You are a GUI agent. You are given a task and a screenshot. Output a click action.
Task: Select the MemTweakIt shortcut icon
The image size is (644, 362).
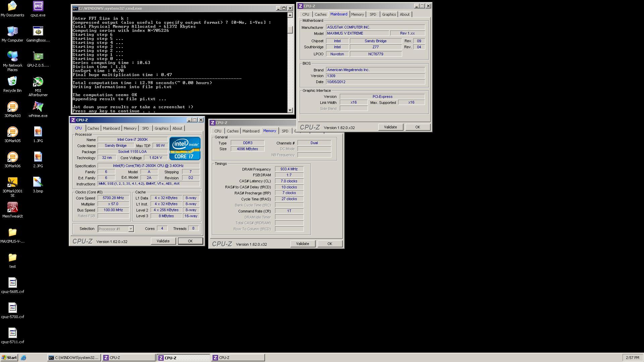coord(12,210)
